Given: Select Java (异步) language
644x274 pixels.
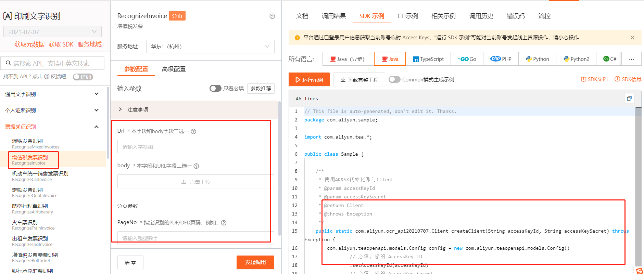Looking at the screenshot, I should coord(348,59).
